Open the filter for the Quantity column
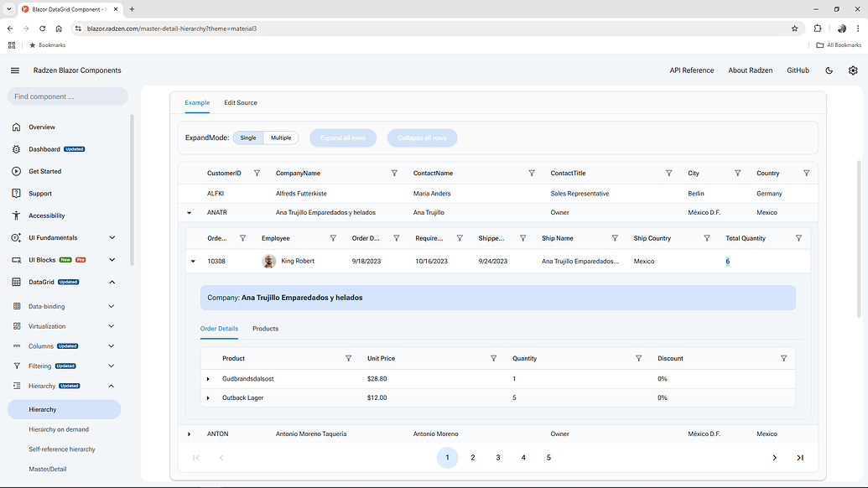868x488 pixels. pos(638,358)
